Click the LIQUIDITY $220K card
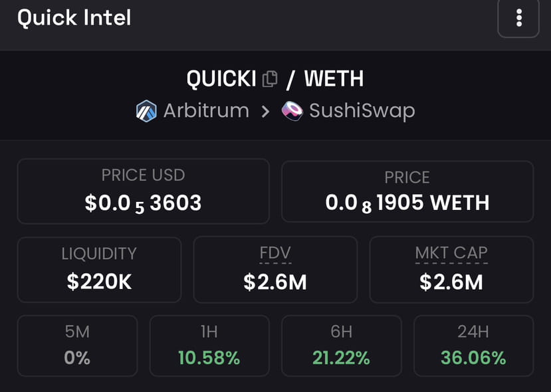Viewport: 551px width, 392px height. pos(98,269)
